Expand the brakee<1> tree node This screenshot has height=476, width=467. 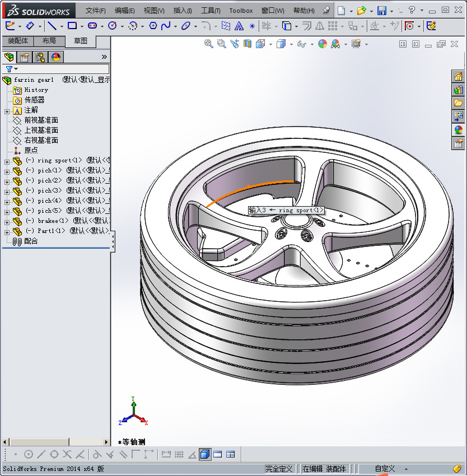coord(7,221)
